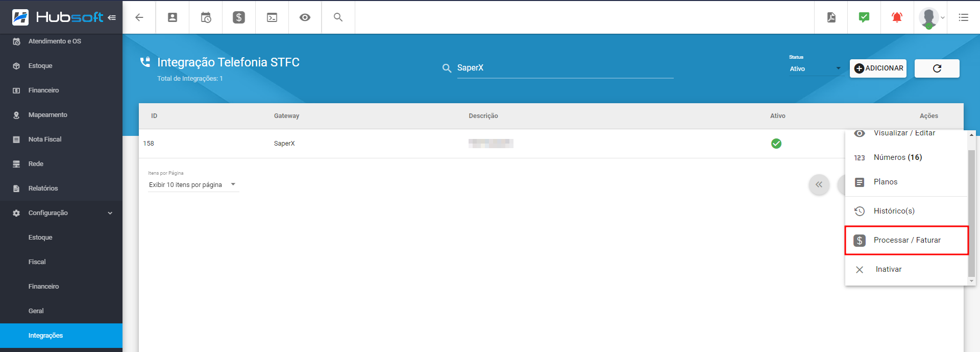Open Relatórios in sidebar
Image resolution: width=980 pixels, height=352 pixels.
pyautogui.click(x=61, y=189)
